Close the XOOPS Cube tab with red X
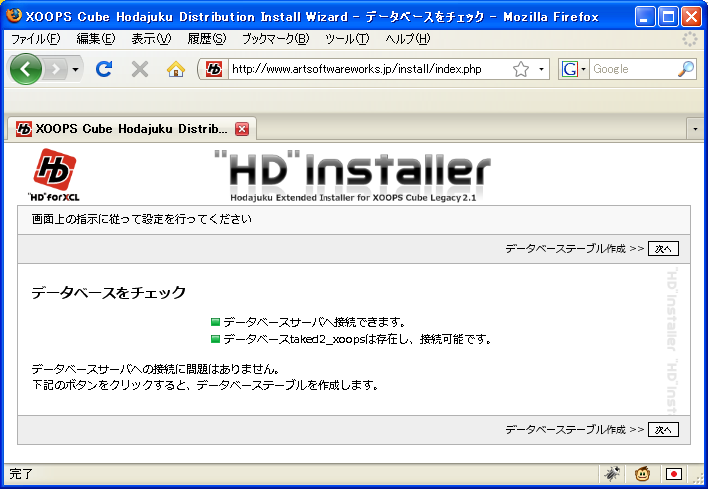The image size is (708, 489). [x=242, y=129]
